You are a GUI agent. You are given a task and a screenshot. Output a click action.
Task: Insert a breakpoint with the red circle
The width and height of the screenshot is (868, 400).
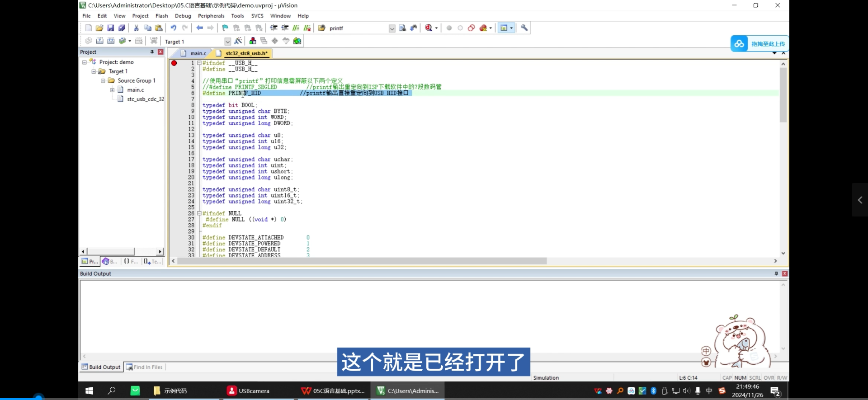449,28
